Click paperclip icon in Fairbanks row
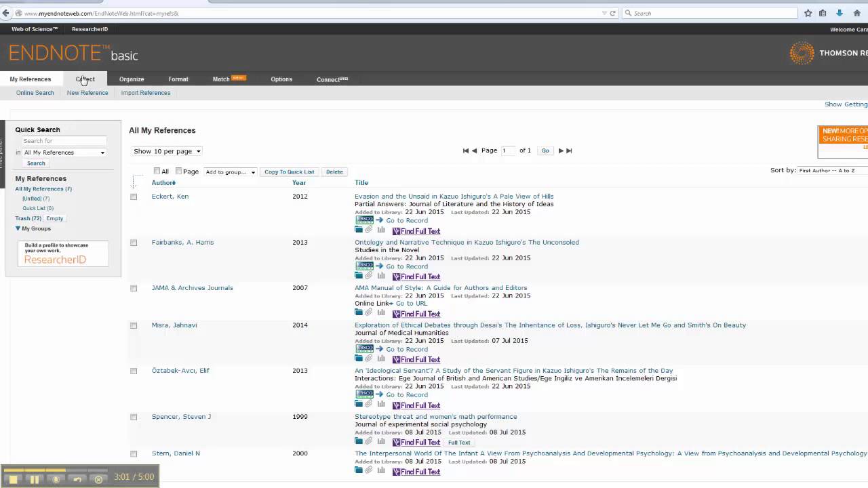 (369, 276)
